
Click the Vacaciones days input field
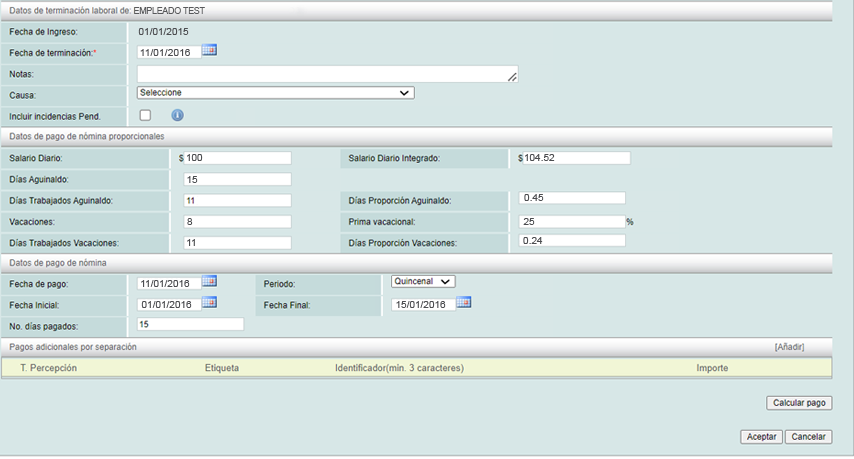coord(238,221)
